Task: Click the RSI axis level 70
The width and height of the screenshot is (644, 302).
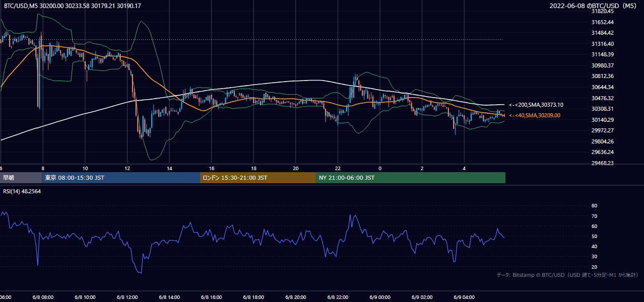Action: click(x=594, y=216)
